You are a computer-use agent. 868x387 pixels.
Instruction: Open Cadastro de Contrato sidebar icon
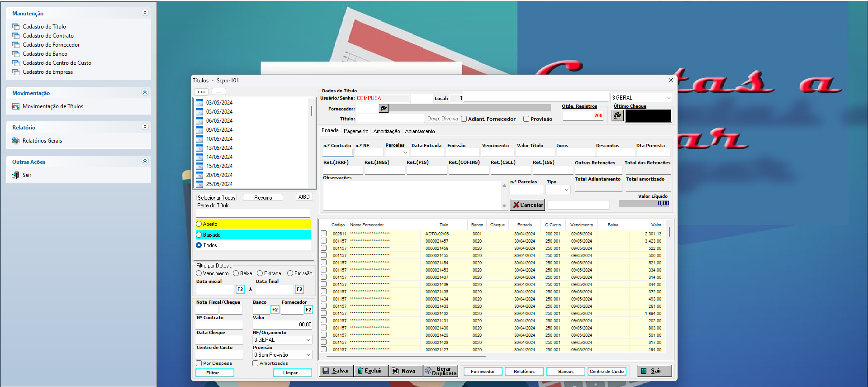16,36
